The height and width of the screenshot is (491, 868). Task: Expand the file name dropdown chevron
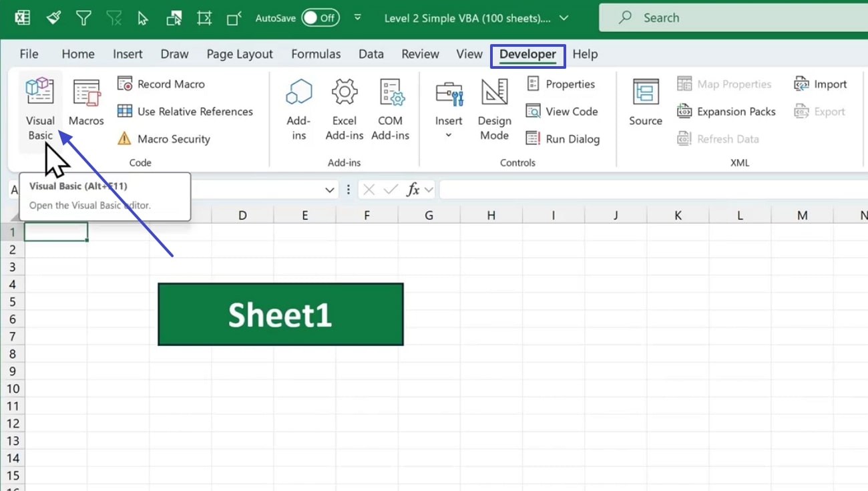pyautogui.click(x=564, y=18)
